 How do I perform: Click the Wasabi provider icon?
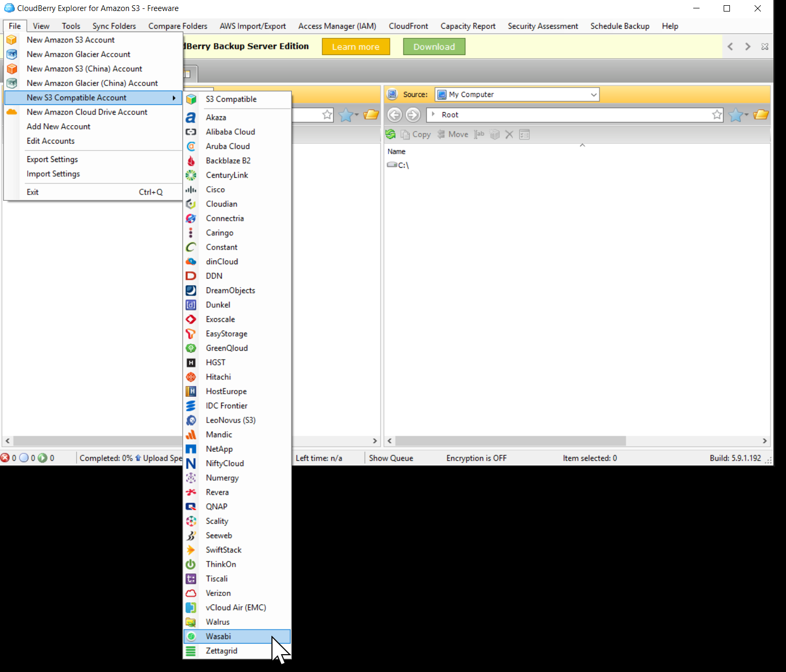tap(191, 636)
